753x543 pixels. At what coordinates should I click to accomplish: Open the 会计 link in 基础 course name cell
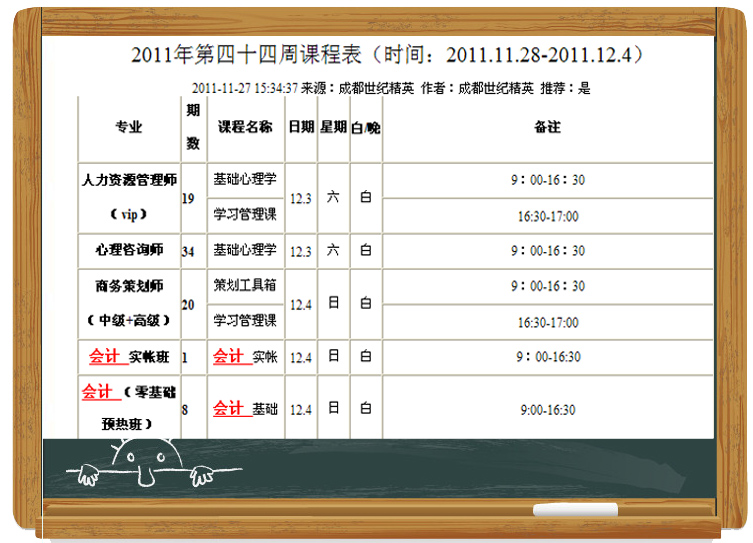pyautogui.click(x=229, y=408)
